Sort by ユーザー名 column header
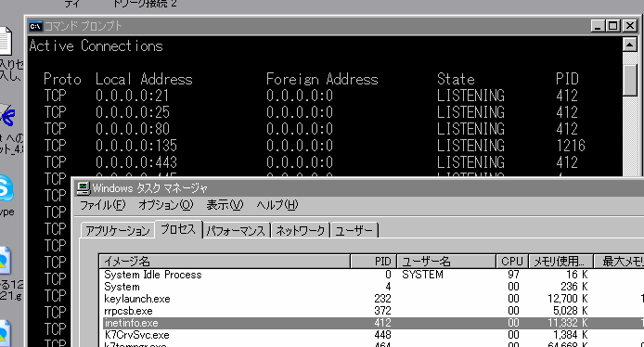The image size is (644, 347). [446, 261]
